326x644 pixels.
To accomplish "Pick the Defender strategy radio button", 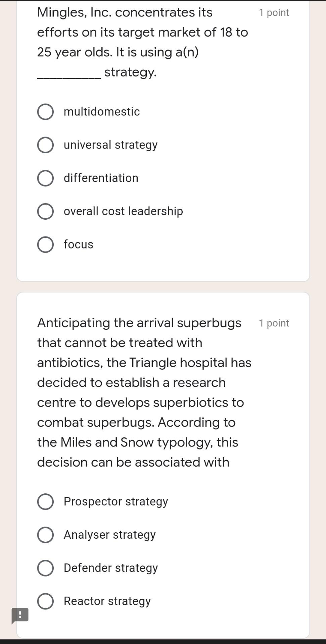I will pyautogui.click(x=45, y=568).
